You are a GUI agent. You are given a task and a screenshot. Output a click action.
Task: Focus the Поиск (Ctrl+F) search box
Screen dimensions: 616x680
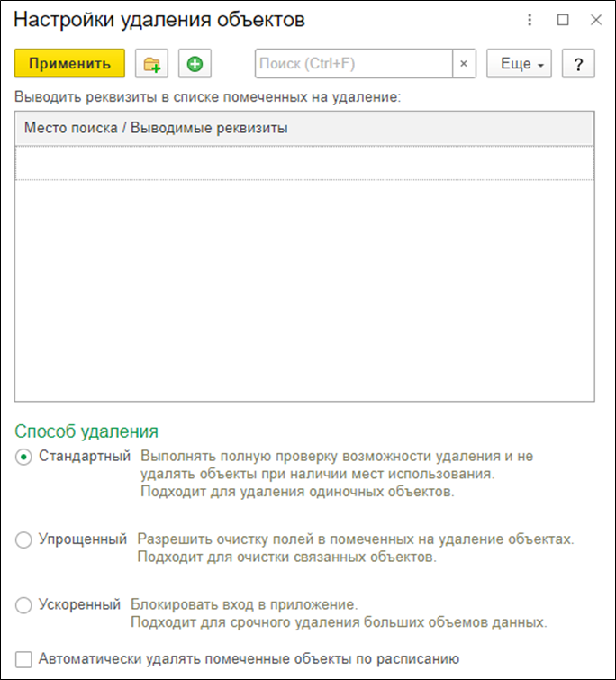pos(353,64)
